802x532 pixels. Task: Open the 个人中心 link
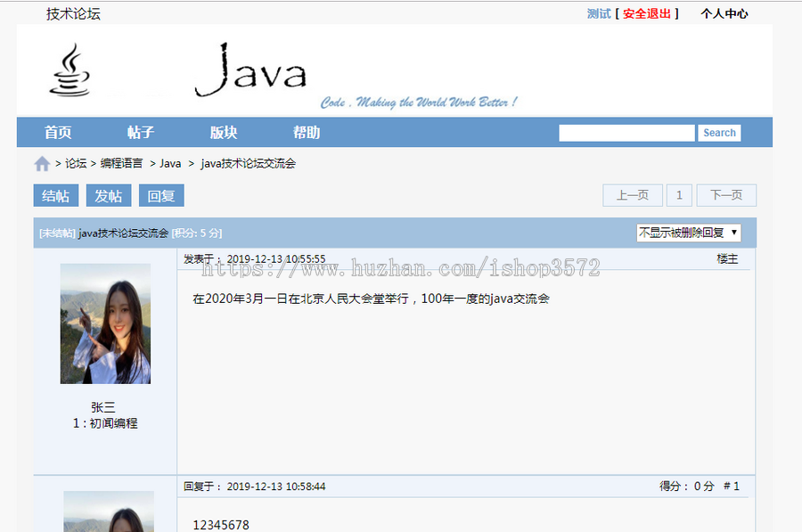[724, 13]
